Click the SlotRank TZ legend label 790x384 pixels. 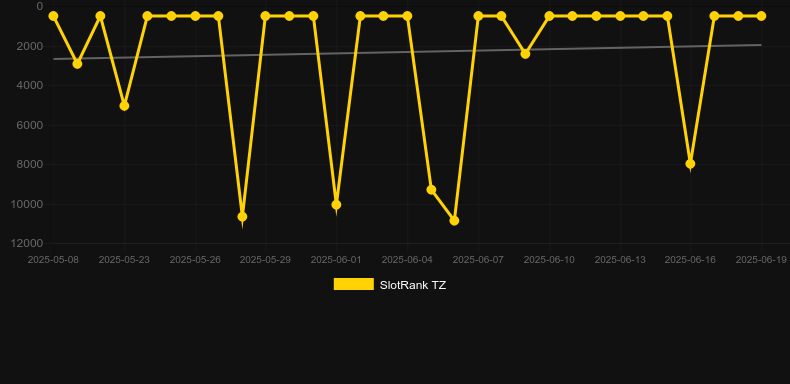click(413, 285)
